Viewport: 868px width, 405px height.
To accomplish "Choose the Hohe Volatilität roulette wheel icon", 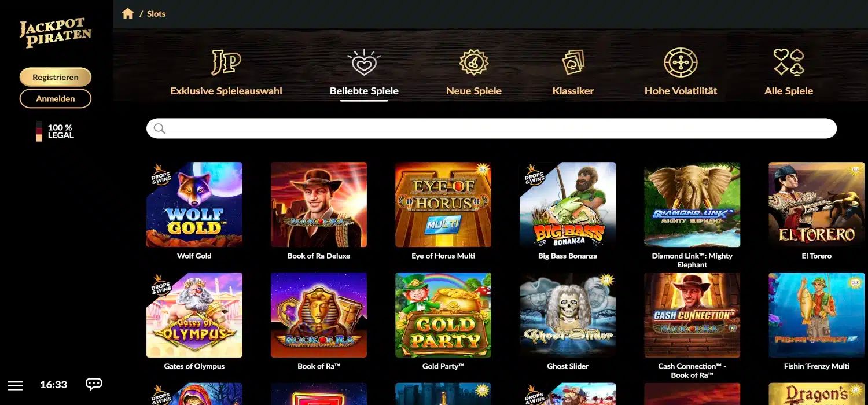I will point(681,62).
